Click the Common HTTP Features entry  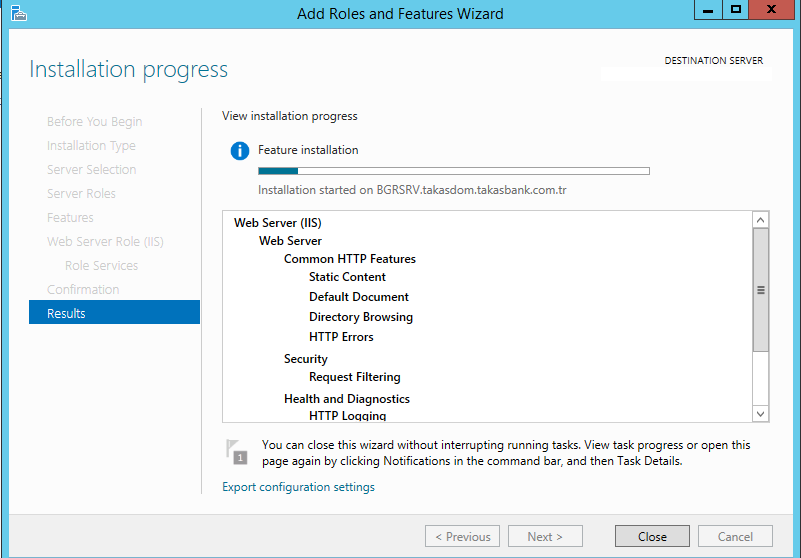tap(350, 259)
